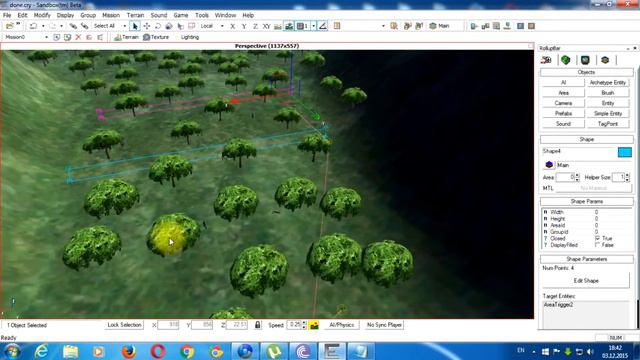
Task: Collapse the Objects rollup header
Action: tap(587, 72)
